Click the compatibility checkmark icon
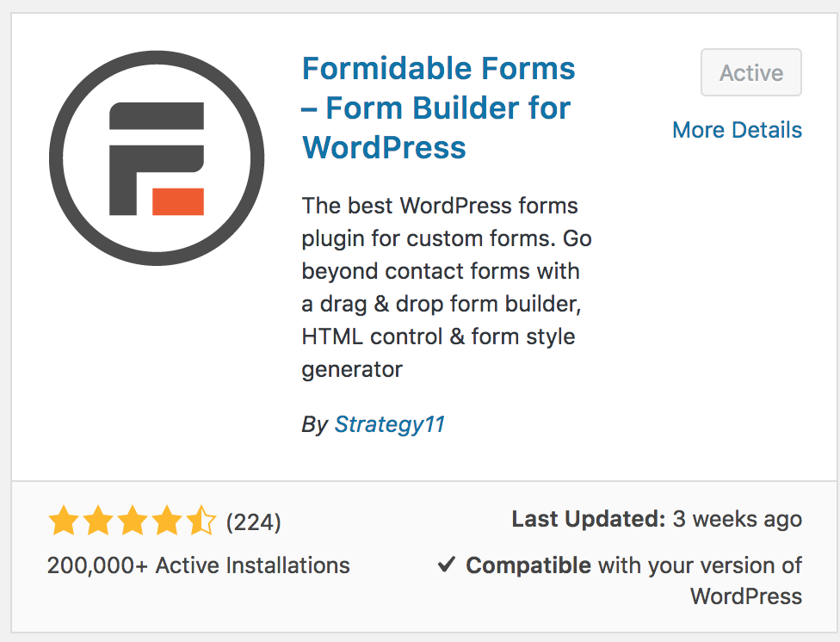Screen dimensions: 840x642 click(x=446, y=565)
